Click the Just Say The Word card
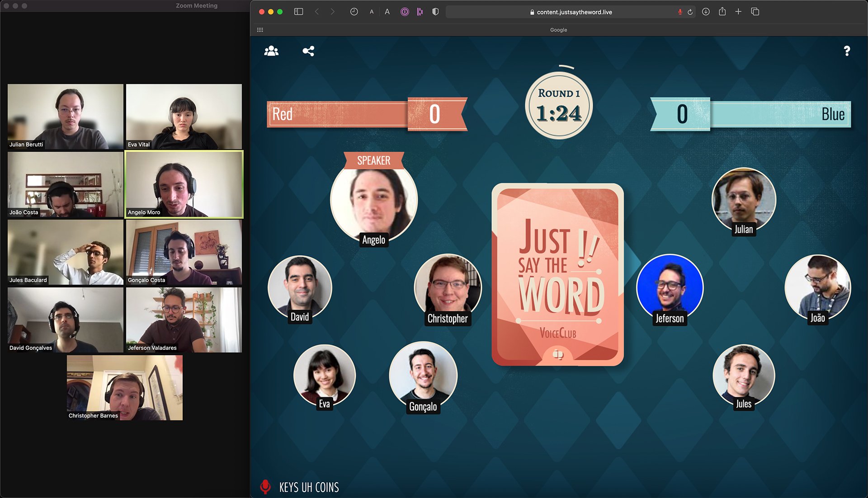Screen dimensions: 868x498 (x=557, y=274)
